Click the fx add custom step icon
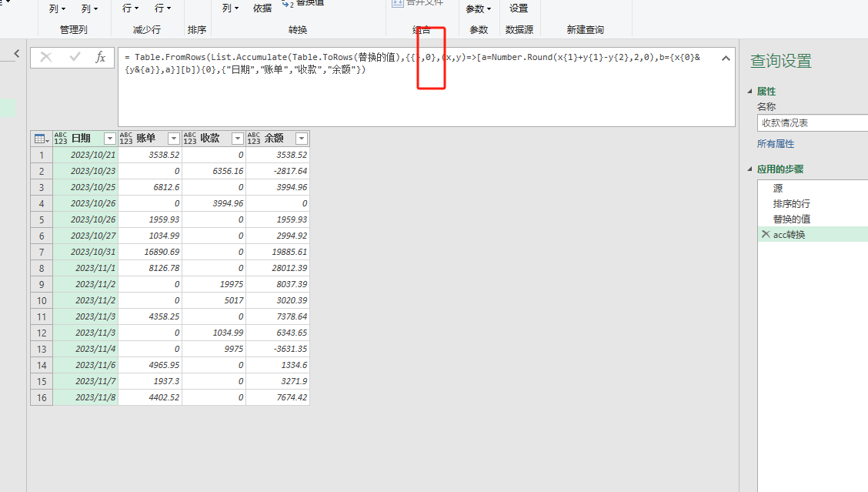Viewport: 868px width, 492px height. click(101, 58)
